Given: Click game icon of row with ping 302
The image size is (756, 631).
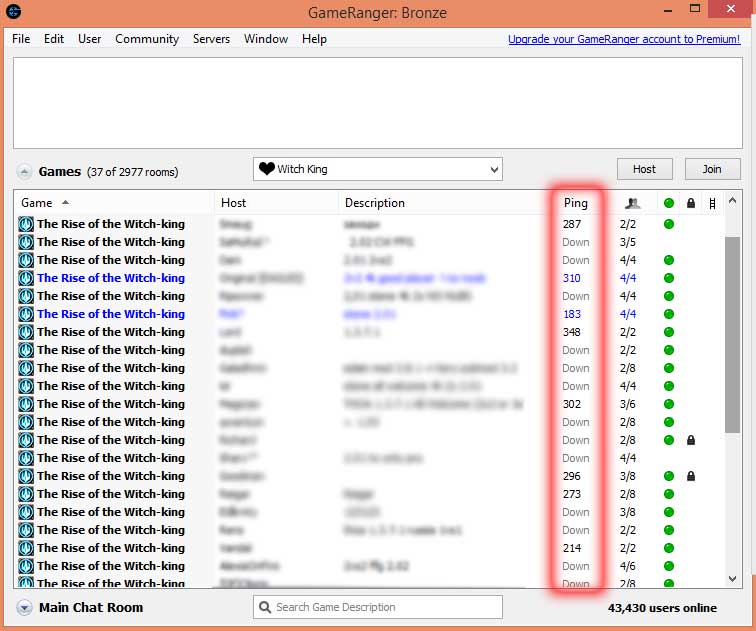Looking at the screenshot, I should click(26, 404).
